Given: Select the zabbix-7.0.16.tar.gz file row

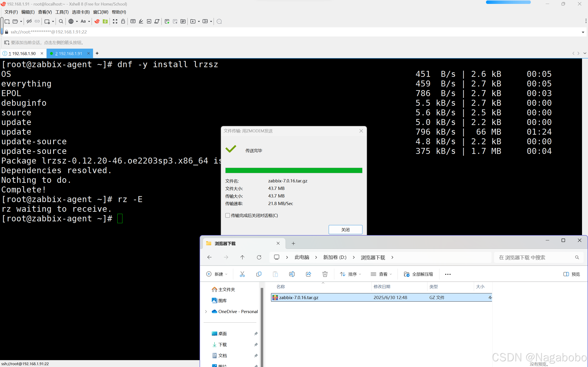Looking at the screenshot, I should (x=299, y=297).
